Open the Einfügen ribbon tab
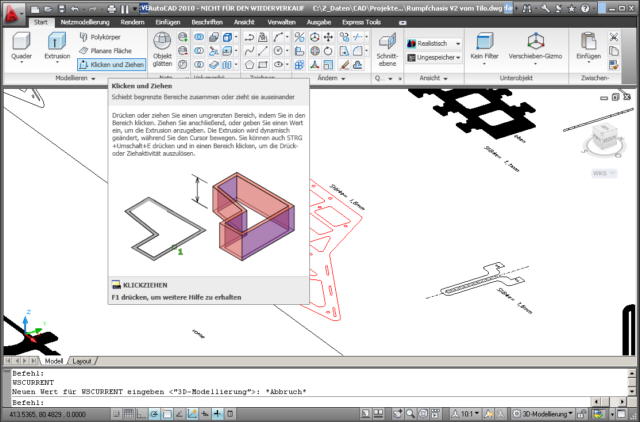 point(168,22)
